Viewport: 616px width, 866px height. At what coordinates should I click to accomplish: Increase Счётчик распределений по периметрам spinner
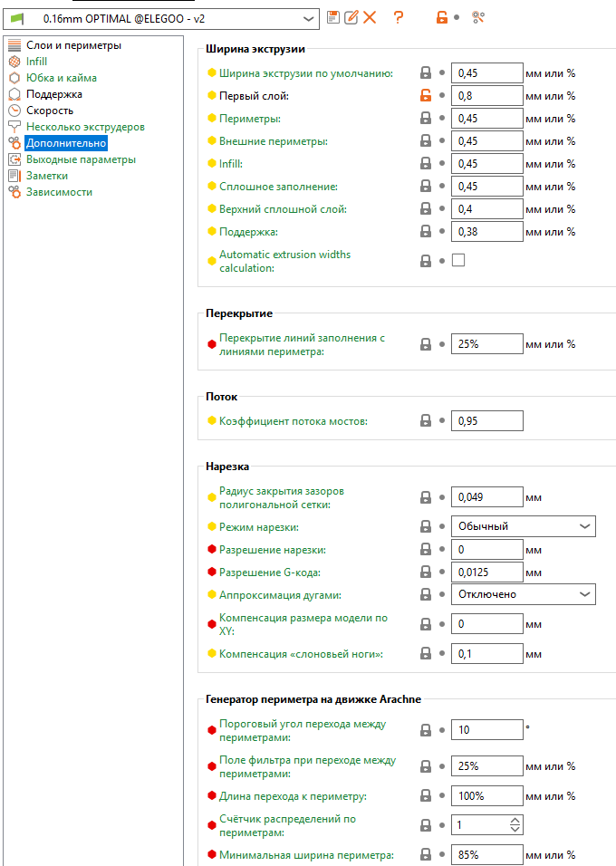pyautogui.click(x=515, y=822)
